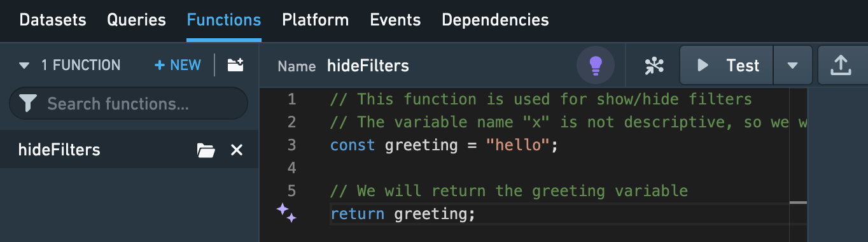The height and width of the screenshot is (242, 868).
Task: Select hideFilters in the function list
Action: coord(59,150)
